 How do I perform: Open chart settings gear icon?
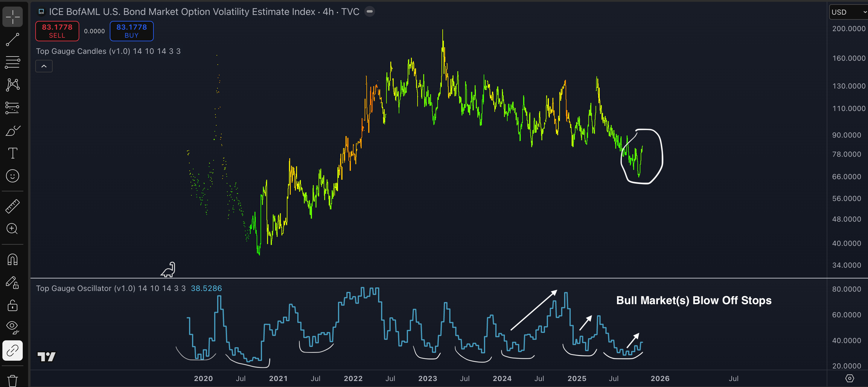pyautogui.click(x=850, y=378)
